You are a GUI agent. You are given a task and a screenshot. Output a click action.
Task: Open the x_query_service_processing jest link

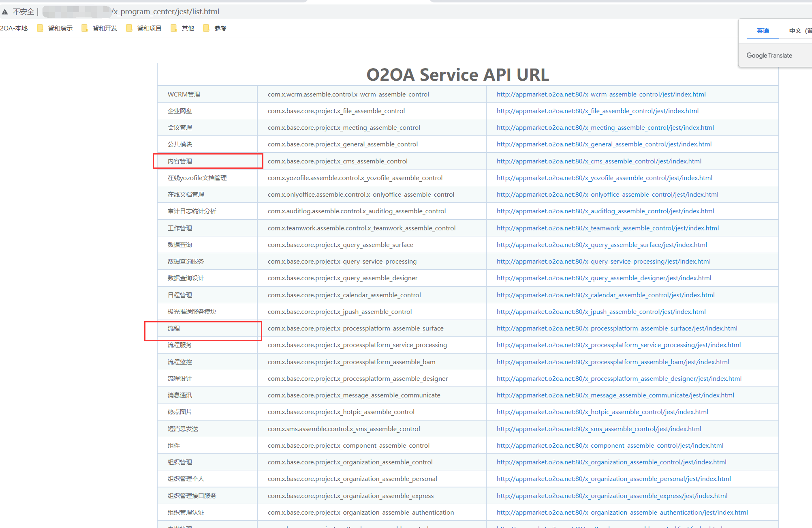[x=603, y=261]
